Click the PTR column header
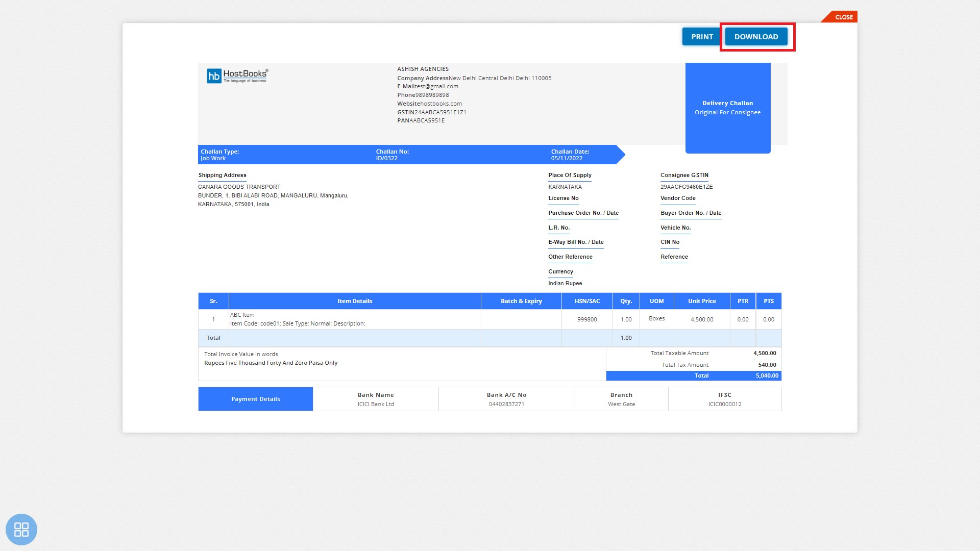Screen dimensions: 980x551 [x=743, y=301]
